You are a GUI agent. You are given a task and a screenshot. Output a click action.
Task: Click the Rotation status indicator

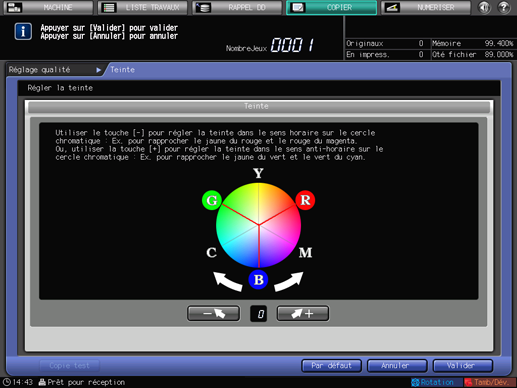(437, 382)
